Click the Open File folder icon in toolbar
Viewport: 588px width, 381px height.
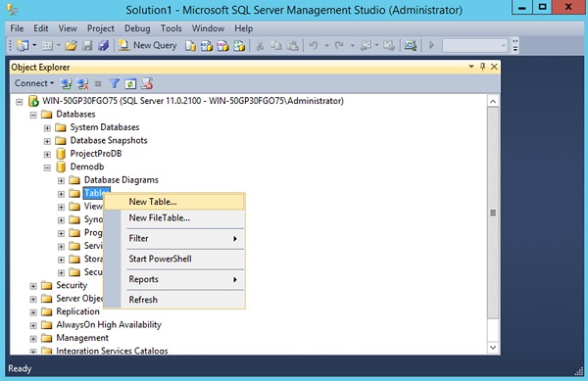(71, 46)
